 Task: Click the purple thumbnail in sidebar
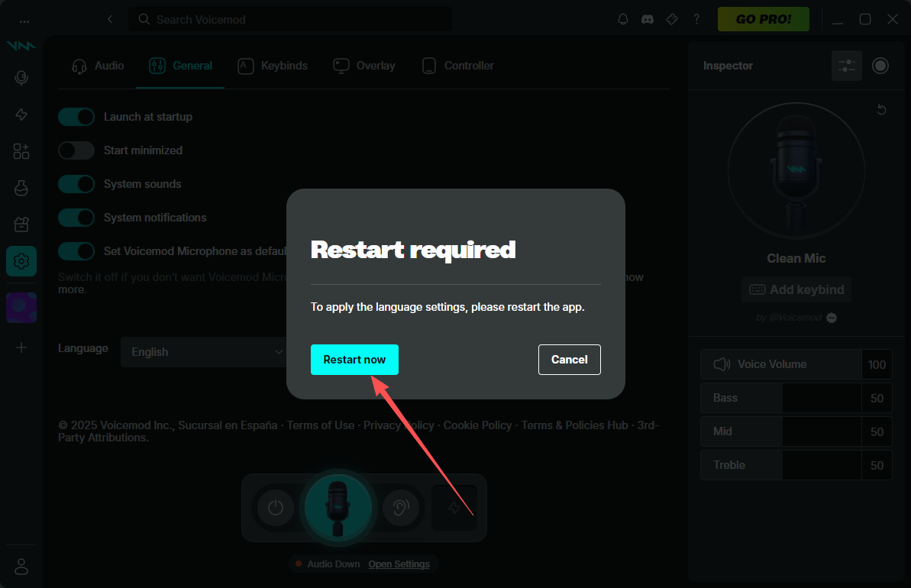click(x=21, y=308)
